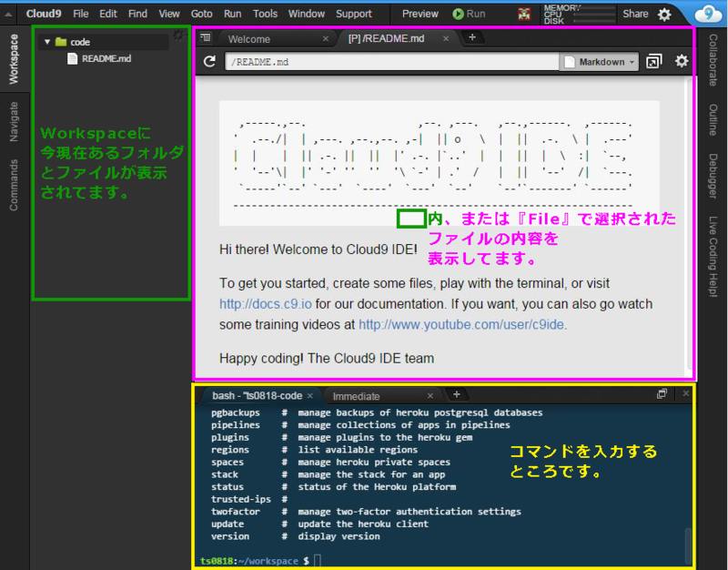The width and height of the screenshot is (728, 570).
Task: Click the 'Hi there! Welcome to Cloud9 IDE!' text
Action: tap(318, 249)
